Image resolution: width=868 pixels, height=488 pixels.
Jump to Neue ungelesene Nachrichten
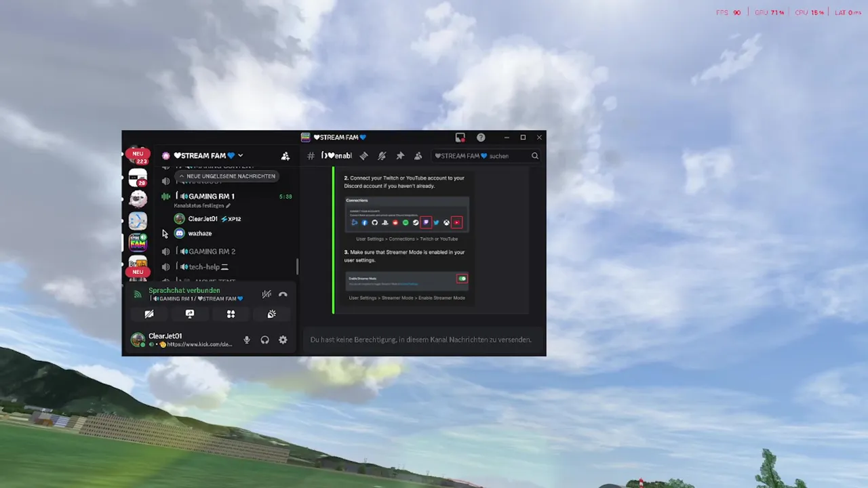227,176
